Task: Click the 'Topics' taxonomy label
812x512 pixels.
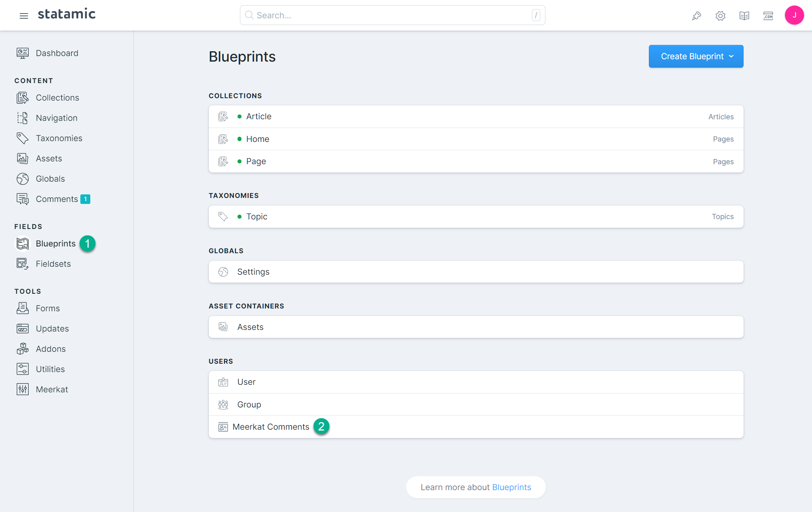Action: tap(722, 217)
